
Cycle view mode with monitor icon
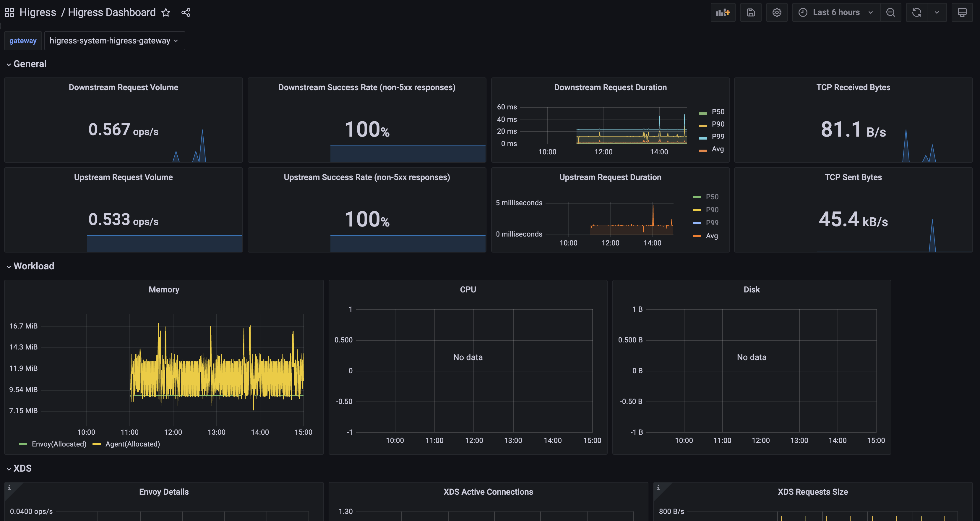(x=962, y=12)
